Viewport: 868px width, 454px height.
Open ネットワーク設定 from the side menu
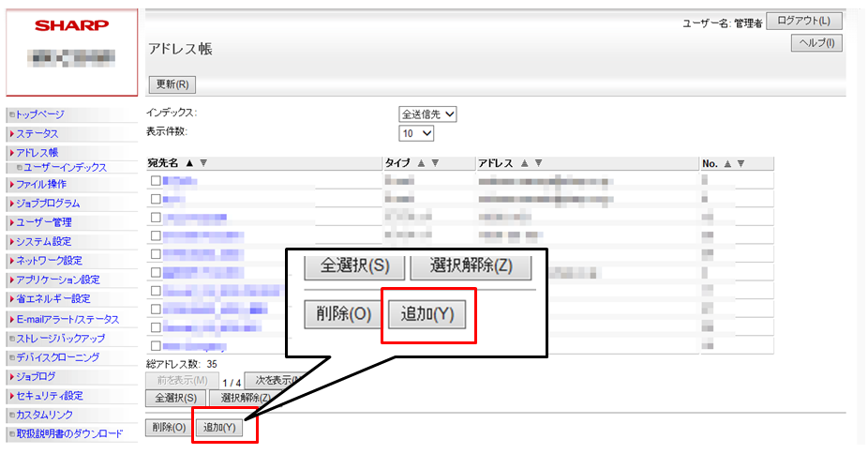click(x=49, y=260)
